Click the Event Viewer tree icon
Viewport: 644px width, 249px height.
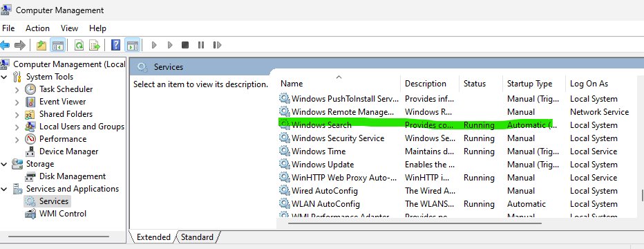coord(30,102)
